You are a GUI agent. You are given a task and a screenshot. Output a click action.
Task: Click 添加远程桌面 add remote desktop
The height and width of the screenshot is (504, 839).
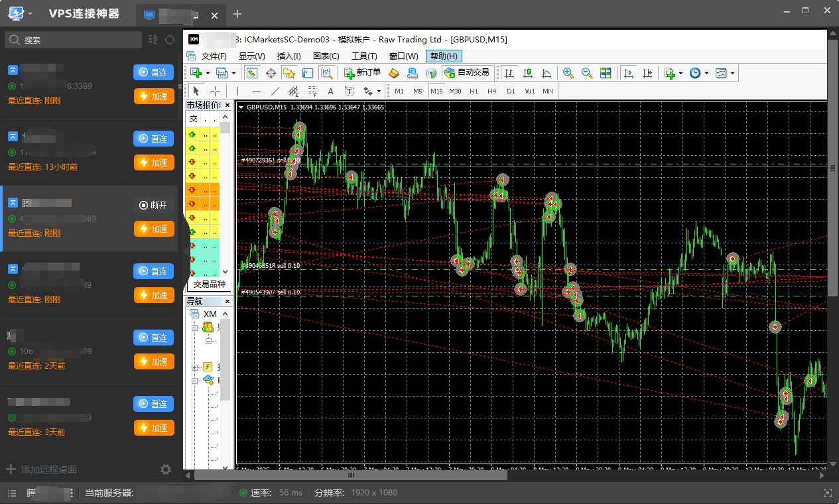pyautogui.click(x=41, y=470)
